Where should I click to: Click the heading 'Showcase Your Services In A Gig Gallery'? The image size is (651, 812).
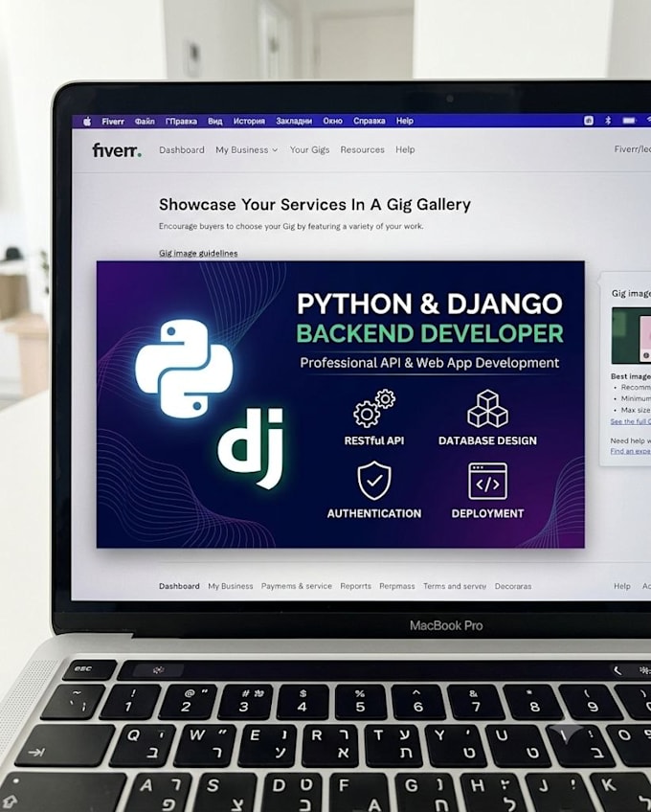coord(315,205)
